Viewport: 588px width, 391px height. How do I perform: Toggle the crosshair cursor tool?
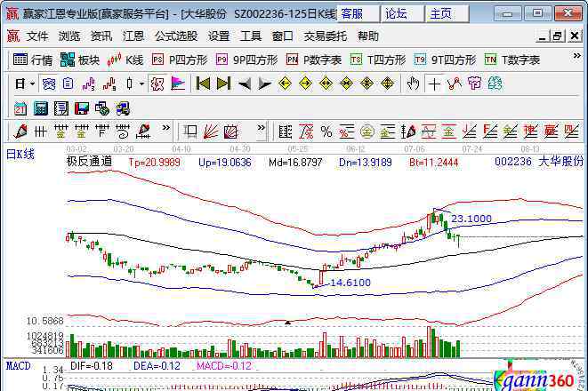[x=434, y=84]
